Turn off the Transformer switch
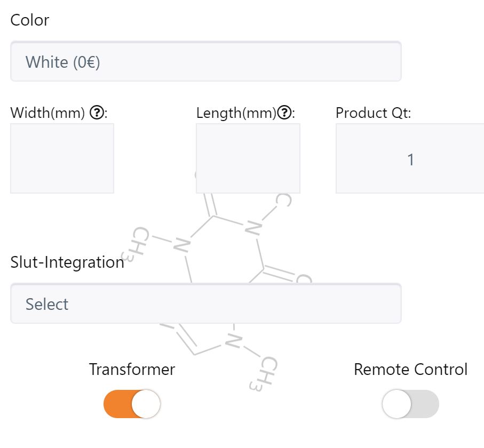 [132, 404]
